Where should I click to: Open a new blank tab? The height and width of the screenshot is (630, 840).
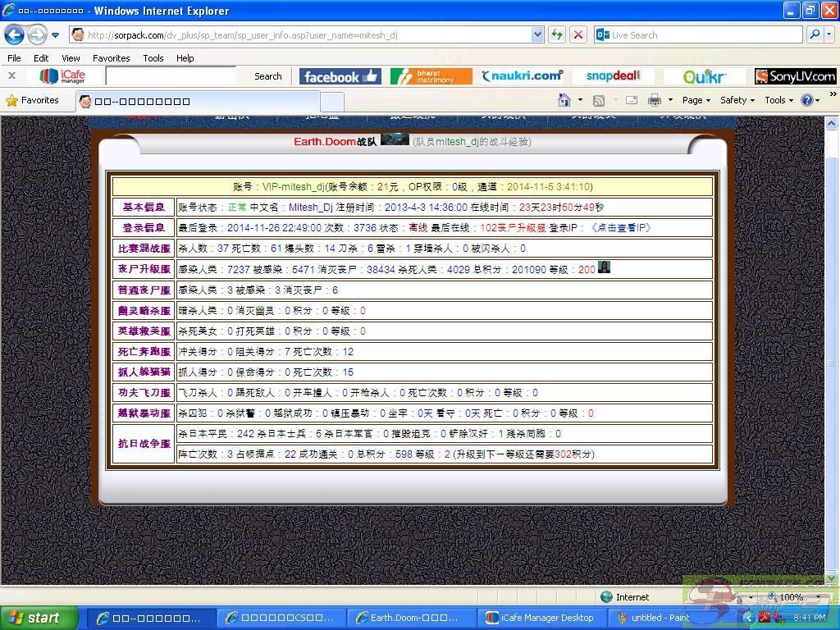pyautogui.click(x=332, y=102)
